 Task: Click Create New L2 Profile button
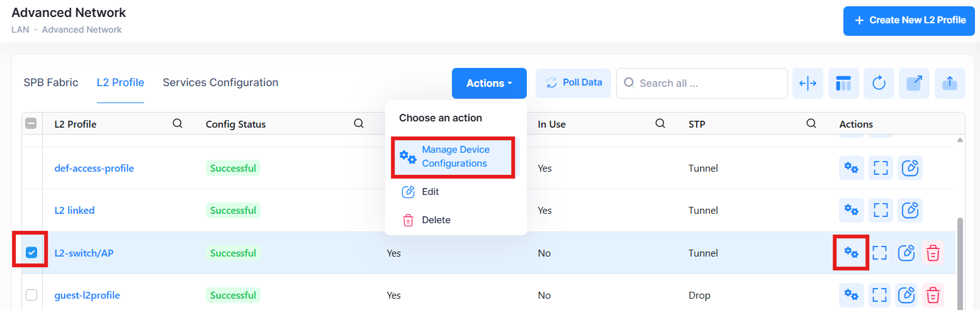pos(908,20)
